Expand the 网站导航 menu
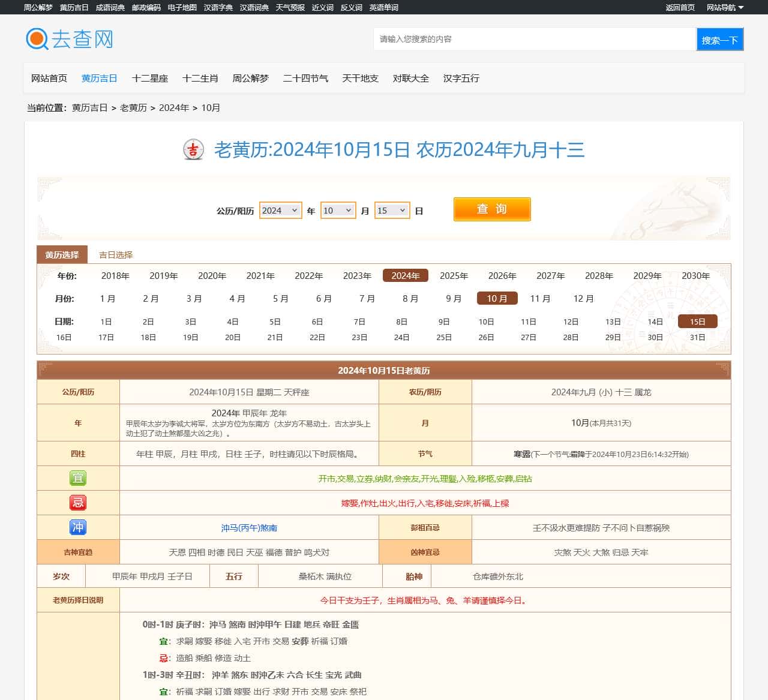The image size is (768, 700). [x=725, y=7]
